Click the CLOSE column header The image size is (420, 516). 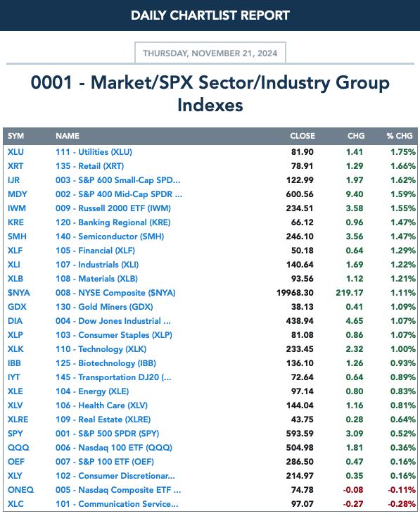point(303,136)
